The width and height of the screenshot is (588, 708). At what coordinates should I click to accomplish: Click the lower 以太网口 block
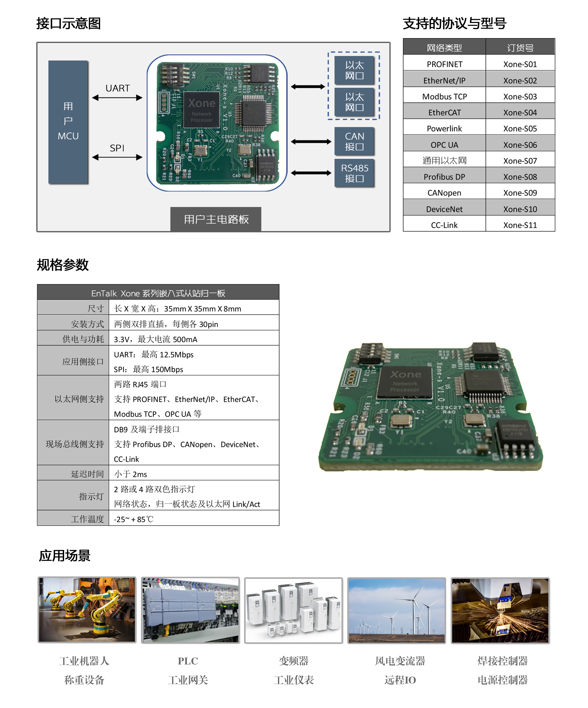click(x=354, y=102)
